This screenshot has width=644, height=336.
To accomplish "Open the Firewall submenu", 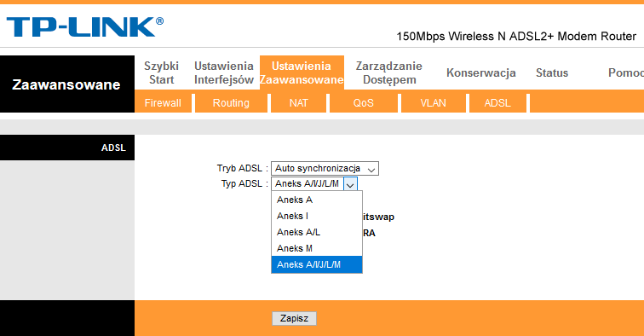I will point(163,103).
